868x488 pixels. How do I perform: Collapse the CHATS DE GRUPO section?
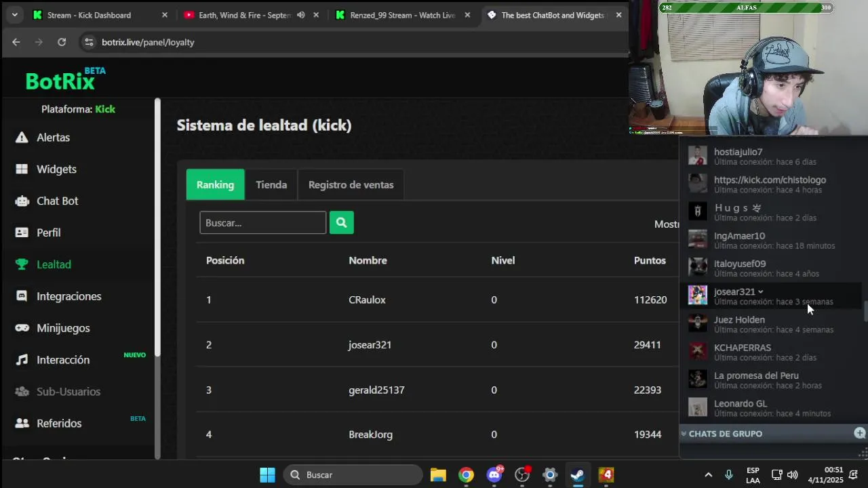tap(684, 433)
